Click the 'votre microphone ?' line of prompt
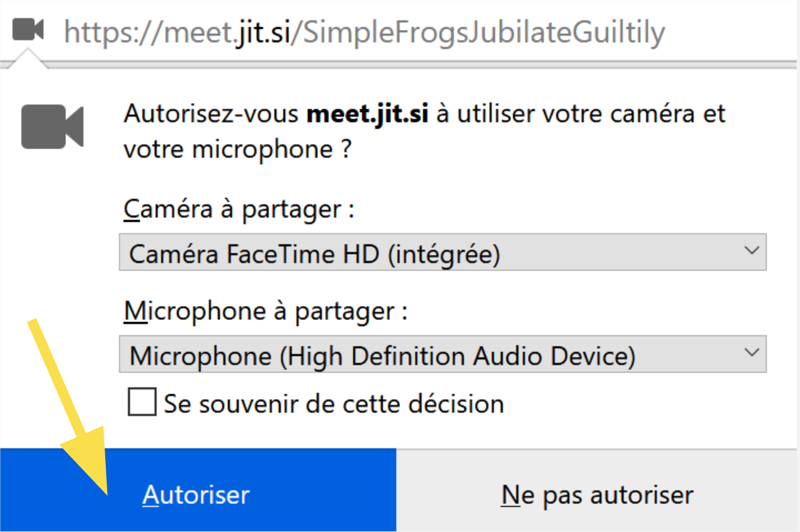 coord(237,150)
